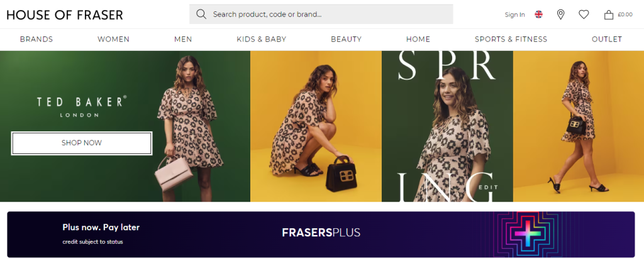Click the search magnifier icon
The width and height of the screenshot is (644, 259).
201,14
